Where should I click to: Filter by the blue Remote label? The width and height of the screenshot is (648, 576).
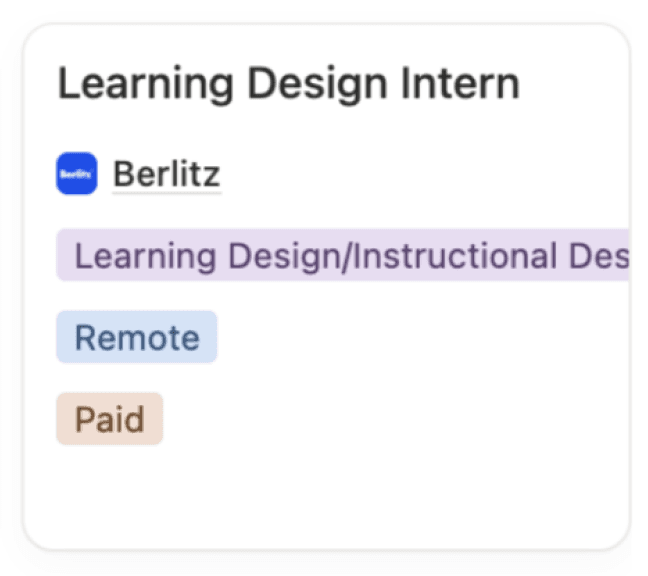[x=137, y=337]
